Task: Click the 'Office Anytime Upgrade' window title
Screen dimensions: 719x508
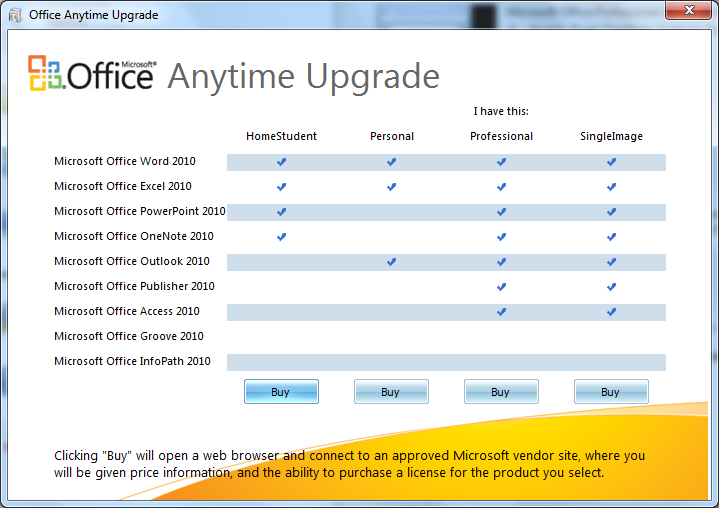Action: (94, 15)
